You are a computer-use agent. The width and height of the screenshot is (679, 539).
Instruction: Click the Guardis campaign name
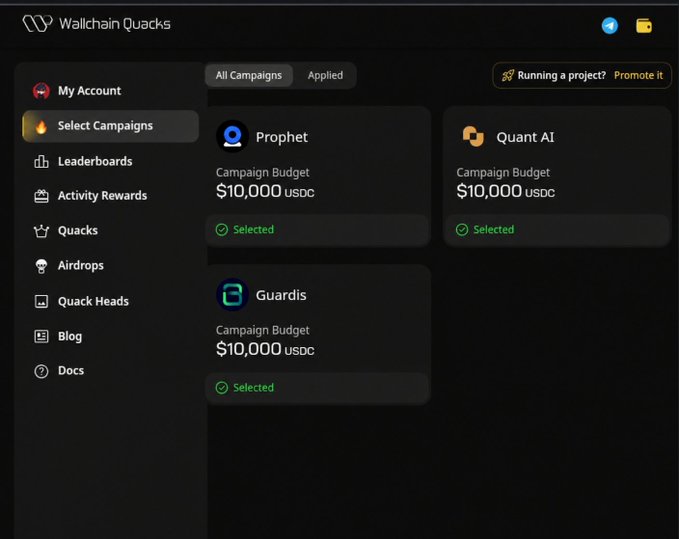click(281, 295)
